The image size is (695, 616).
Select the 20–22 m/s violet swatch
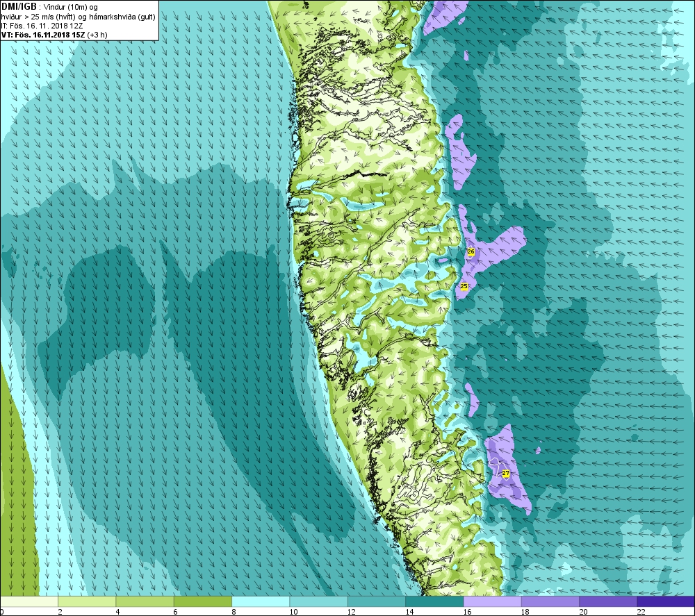tap(608, 601)
